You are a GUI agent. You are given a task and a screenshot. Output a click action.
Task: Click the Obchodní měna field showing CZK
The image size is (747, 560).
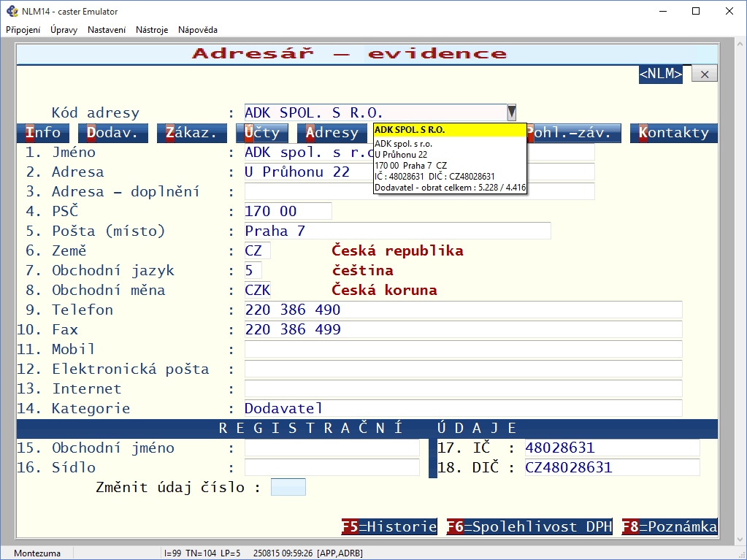[x=257, y=290]
